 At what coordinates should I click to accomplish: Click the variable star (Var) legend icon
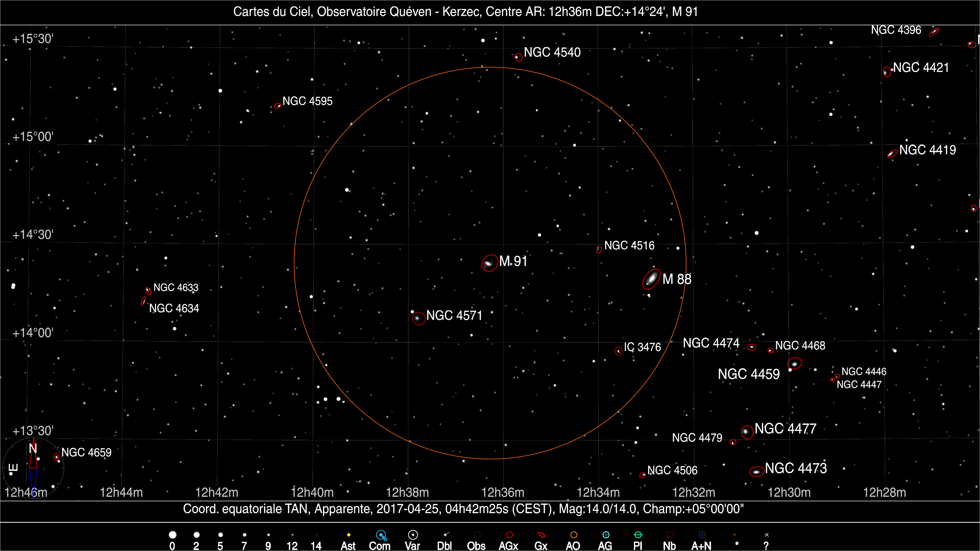click(413, 535)
